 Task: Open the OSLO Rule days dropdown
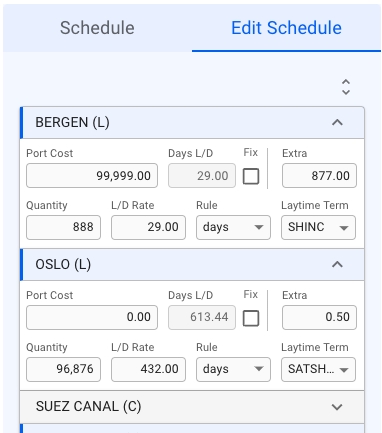tap(233, 369)
